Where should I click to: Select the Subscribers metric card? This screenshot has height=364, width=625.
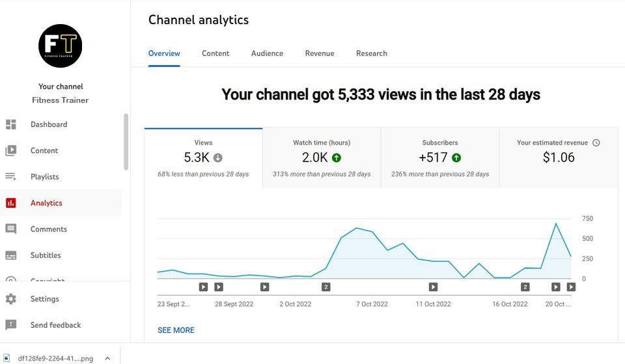click(x=440, y=158)
